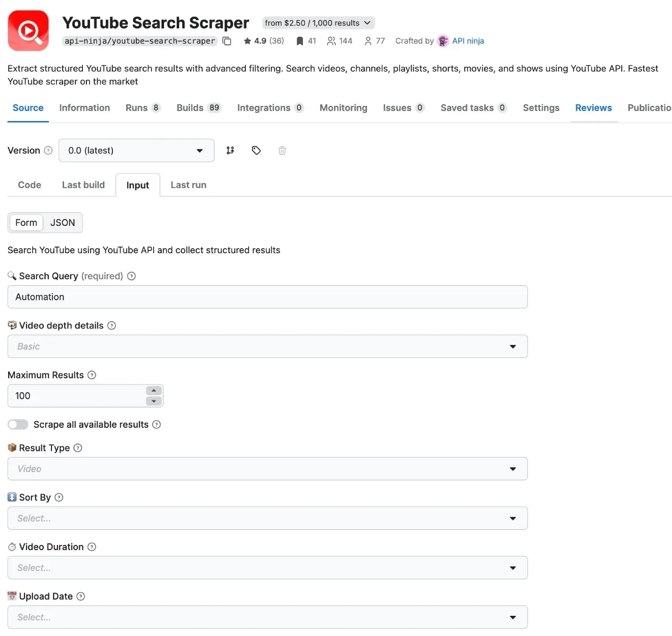The height and width of the screenshot is (636, 672).
Task: Click the bookmark icon showing 41
Action: click(299, 40)
